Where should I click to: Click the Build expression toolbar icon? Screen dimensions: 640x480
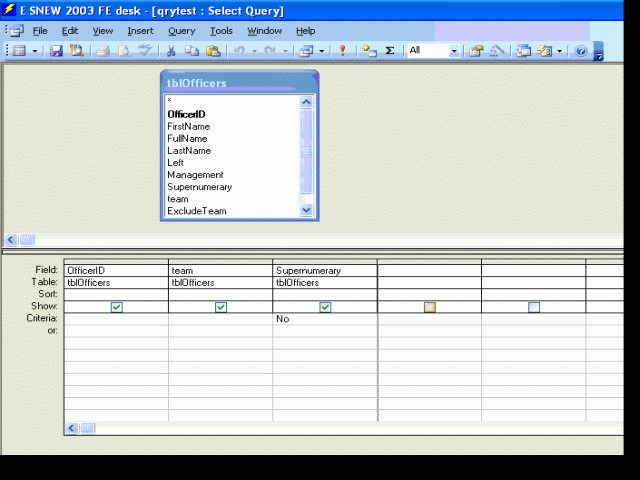(x=497, y=51)
